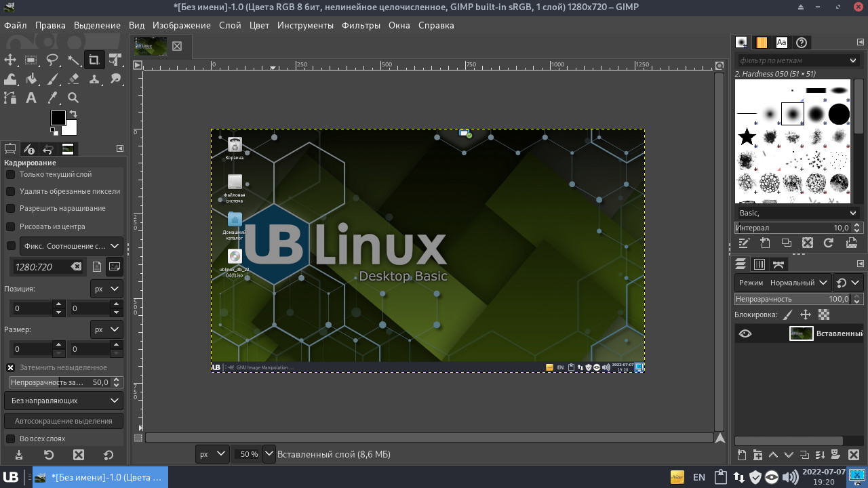Screen dimensions: 868x488
Task: Pick the Bucket Fill tool
Action: (31, 79)
